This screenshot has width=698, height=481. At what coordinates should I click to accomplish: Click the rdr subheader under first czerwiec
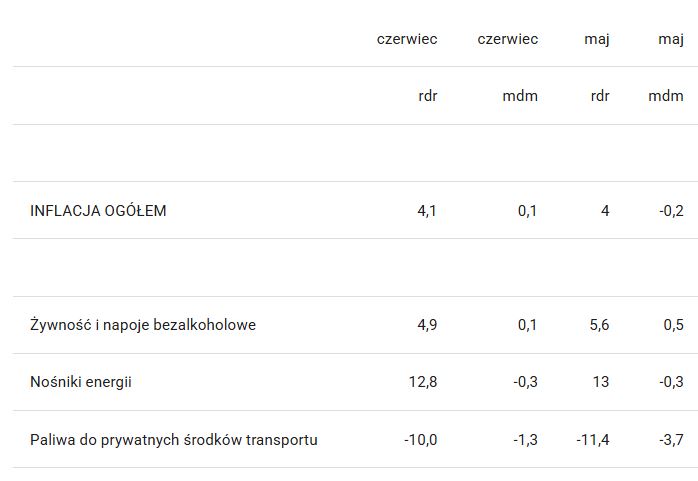(428, 96)
